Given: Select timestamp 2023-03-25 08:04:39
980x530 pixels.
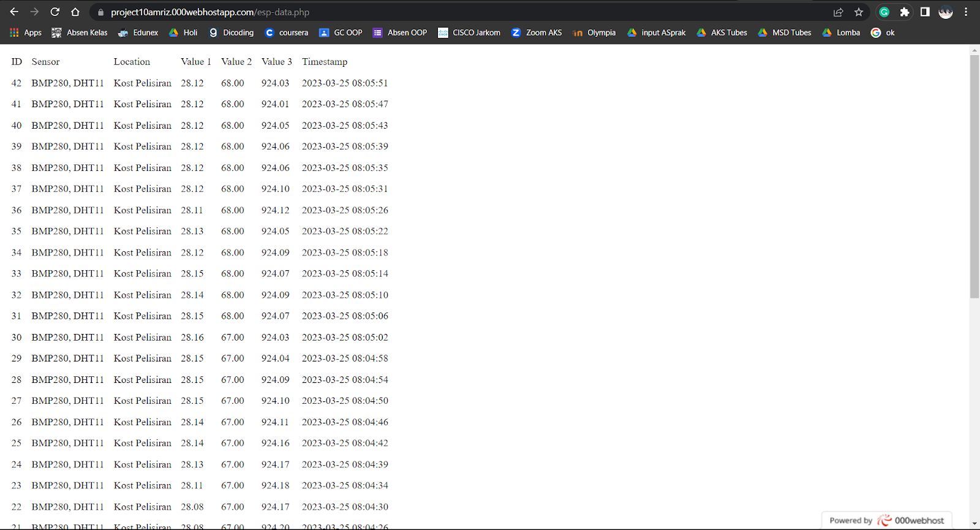Looking at the screenshot, I should pos(345,464).
